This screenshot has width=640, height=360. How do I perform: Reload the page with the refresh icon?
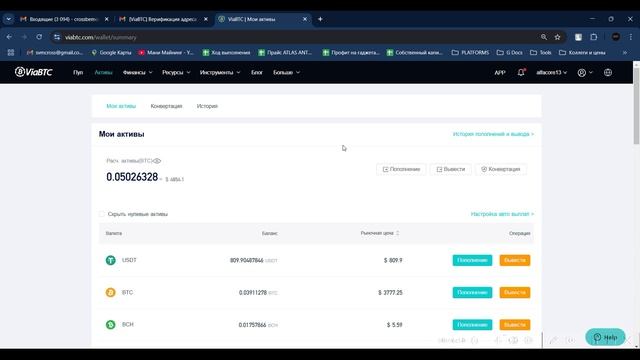pyautogui.click(x=39, y=37)
